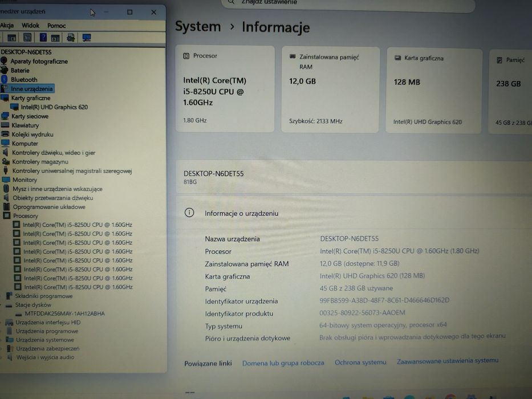The image size is (532, 399).
Task: Select the DESKTOP-N6DET55 root tree node
Action: click(x=26, y=52)
